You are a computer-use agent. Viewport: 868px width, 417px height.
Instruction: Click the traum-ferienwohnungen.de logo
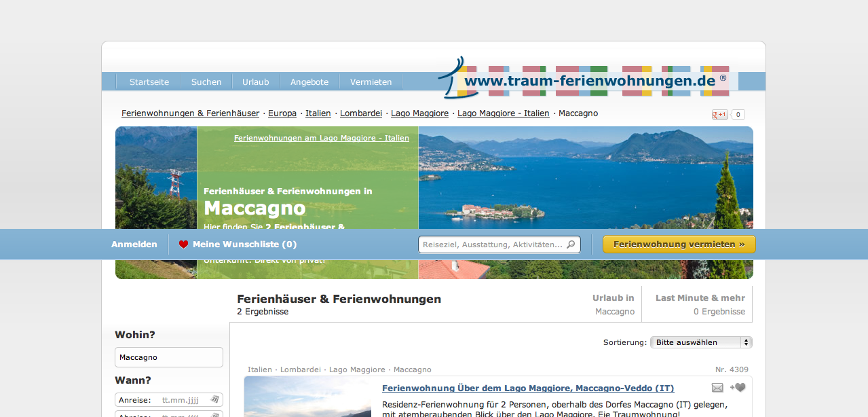(x=589, y=81)
